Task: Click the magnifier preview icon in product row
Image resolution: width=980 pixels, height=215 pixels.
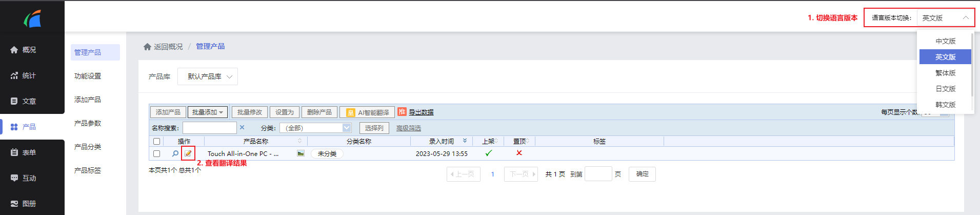Action: (x=175, y=153)
